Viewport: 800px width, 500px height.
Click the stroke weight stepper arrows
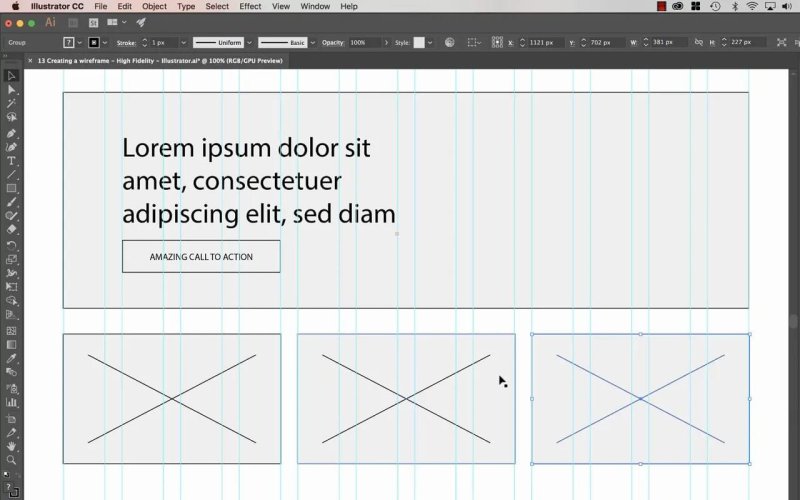144,43
